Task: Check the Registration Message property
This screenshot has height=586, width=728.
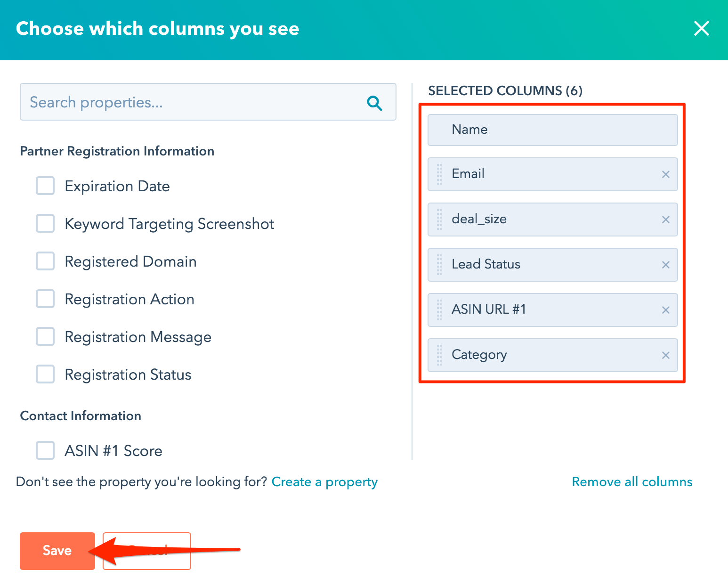Action: 45,336
